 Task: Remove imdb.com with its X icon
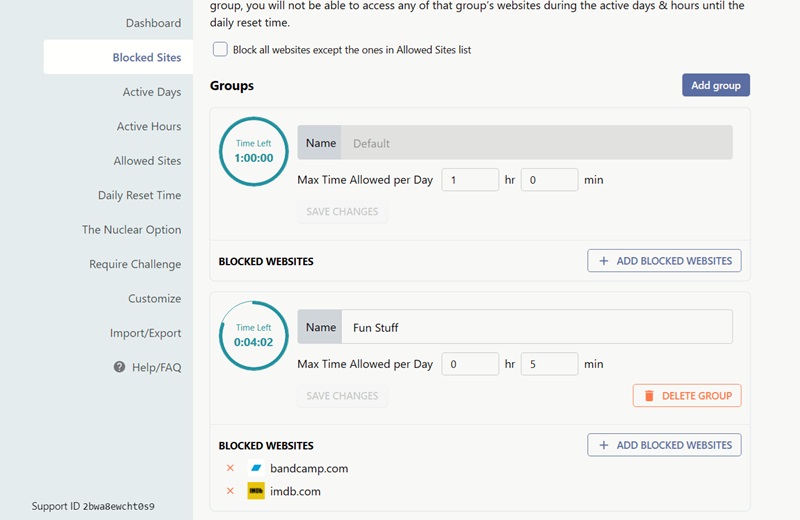(x=230, y=491)
